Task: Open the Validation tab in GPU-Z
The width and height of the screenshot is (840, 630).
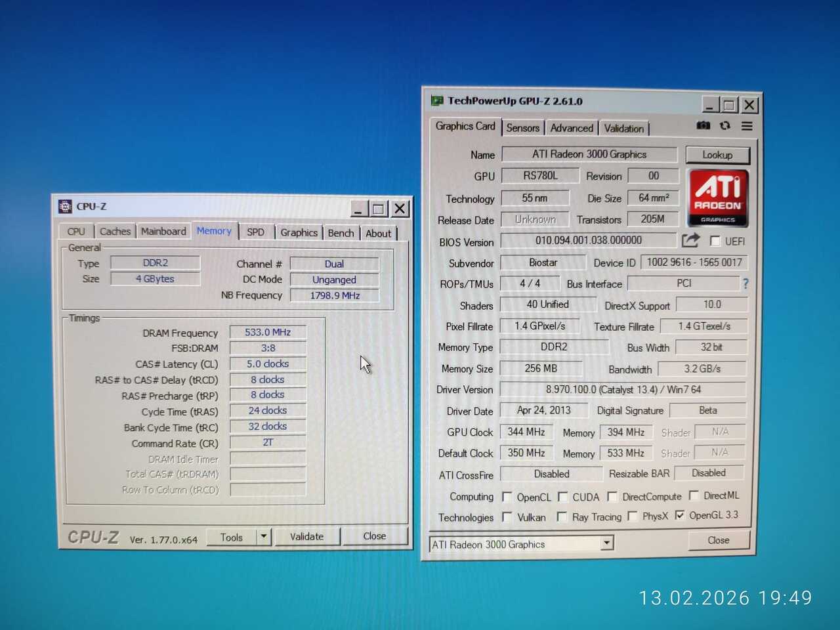Action: click(x=624, y=129)
